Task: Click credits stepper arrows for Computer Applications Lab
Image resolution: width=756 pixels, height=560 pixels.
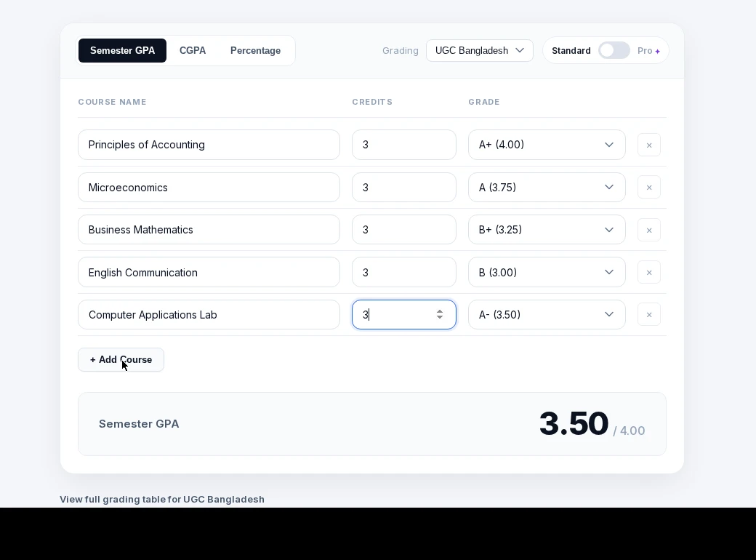Action: tap(440, 314)
